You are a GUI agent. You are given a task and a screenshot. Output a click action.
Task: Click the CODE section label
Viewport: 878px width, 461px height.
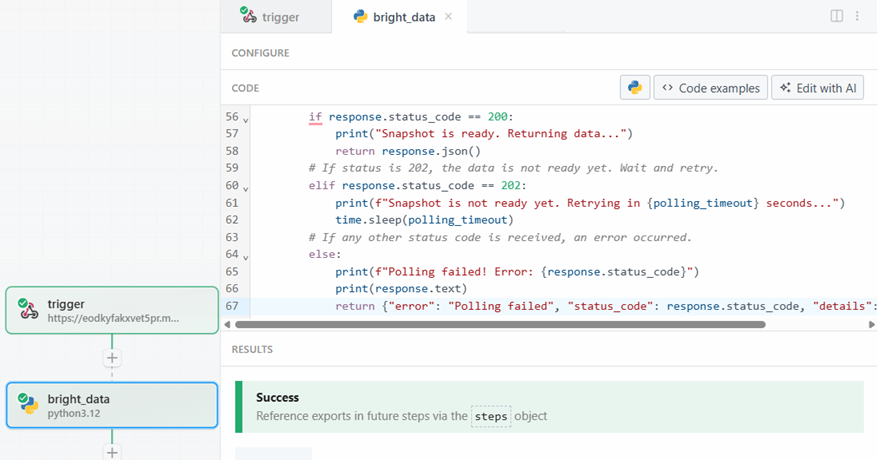245,88
